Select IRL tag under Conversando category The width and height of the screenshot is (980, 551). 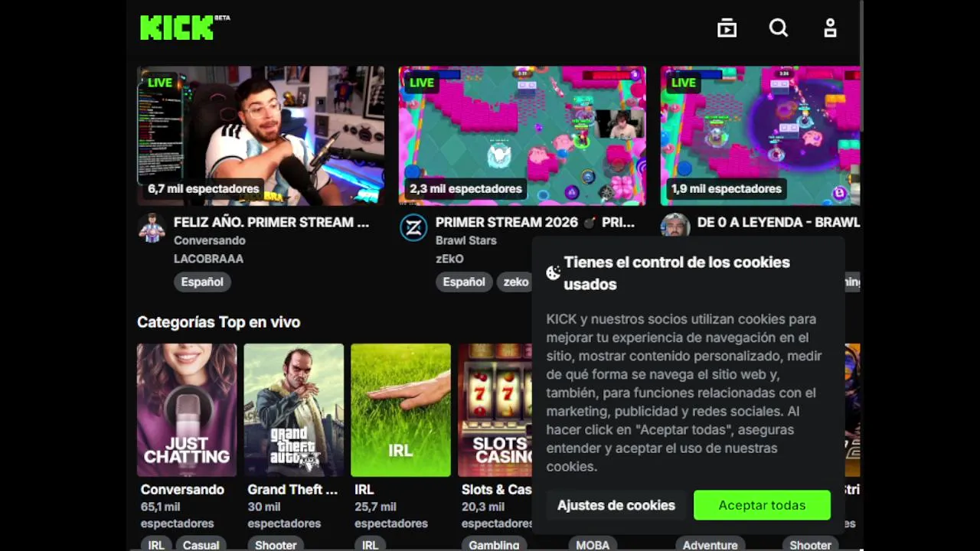click(x=156, y=545)
